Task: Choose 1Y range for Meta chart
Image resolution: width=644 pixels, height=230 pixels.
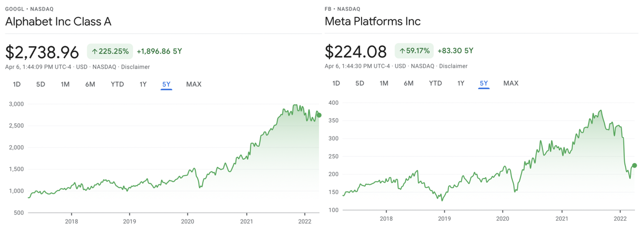Action: [460, 83]
